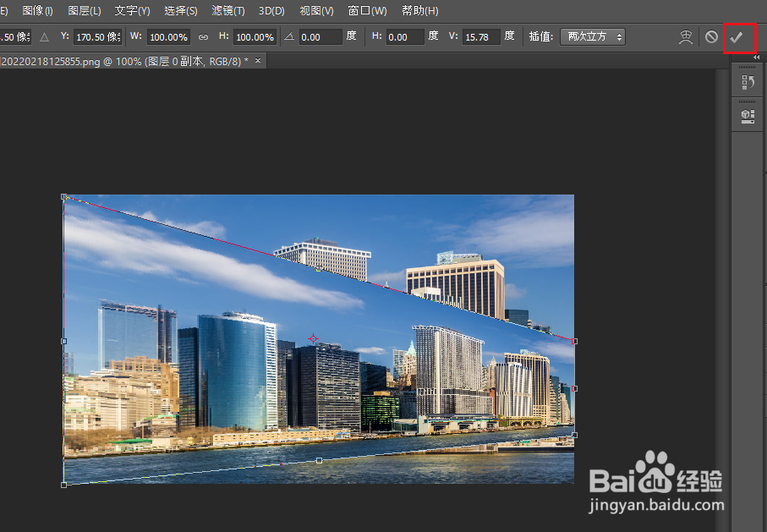Click the bottom-middle transform edge handle
767x532 pixels.
[x=320, y=461]
